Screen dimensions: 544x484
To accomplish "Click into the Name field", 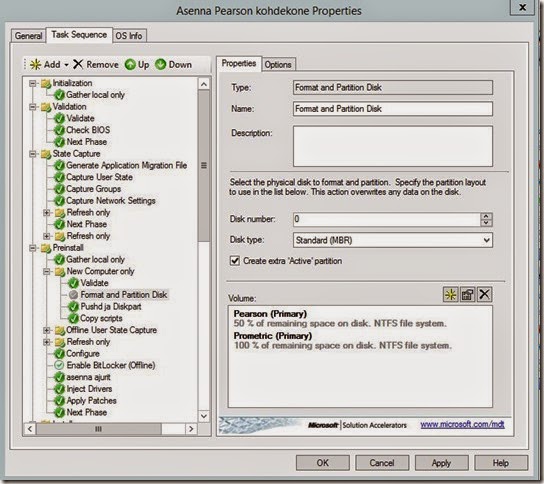I will pos(393,109).
